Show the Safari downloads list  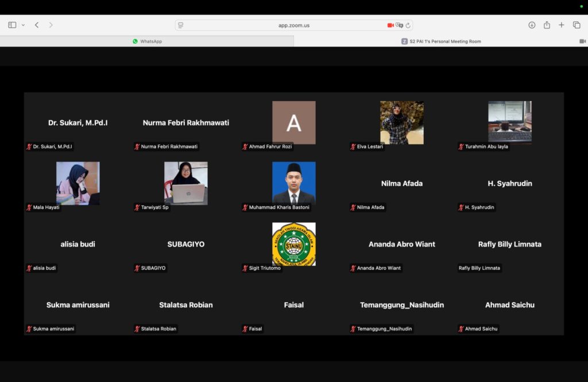coord(532,25)
